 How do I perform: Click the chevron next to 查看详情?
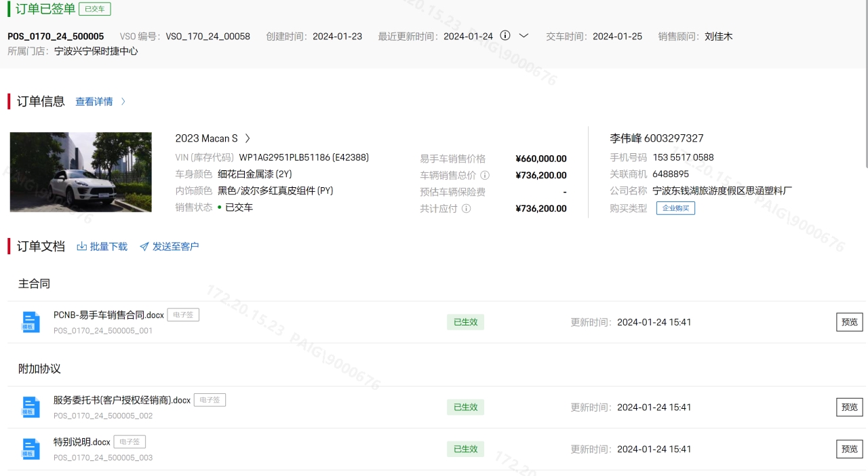point(123,102)
